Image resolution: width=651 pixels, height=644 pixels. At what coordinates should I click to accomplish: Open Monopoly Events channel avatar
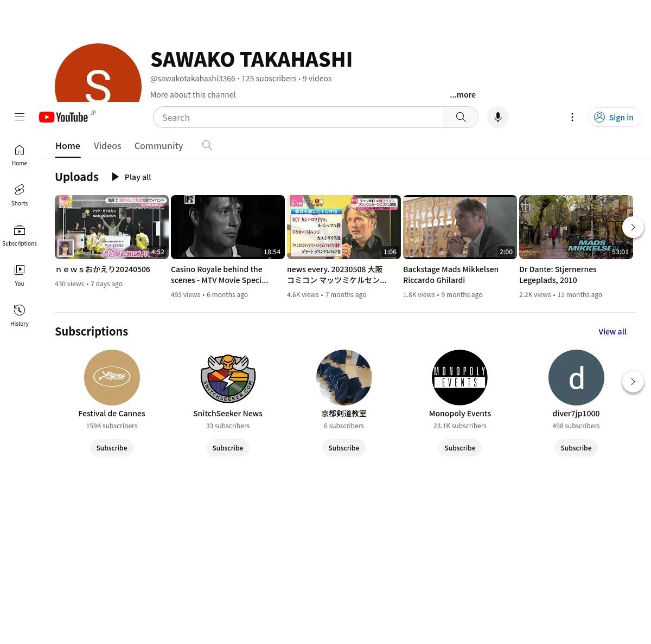[x=460, y=377]
